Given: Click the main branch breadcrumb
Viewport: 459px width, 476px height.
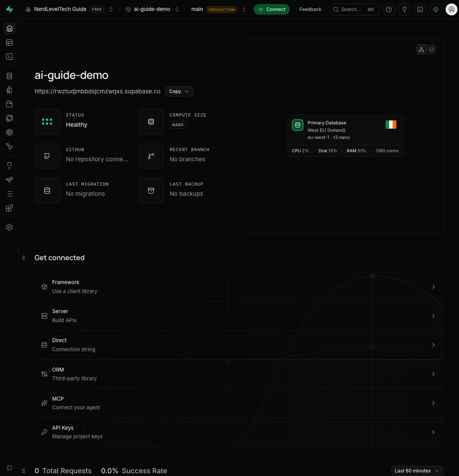Looking at the screenshot, I should tap(197, 9).
